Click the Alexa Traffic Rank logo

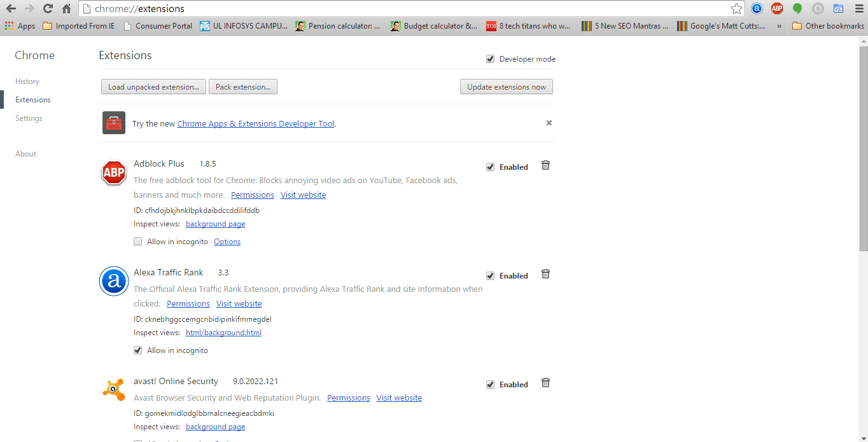114,281
